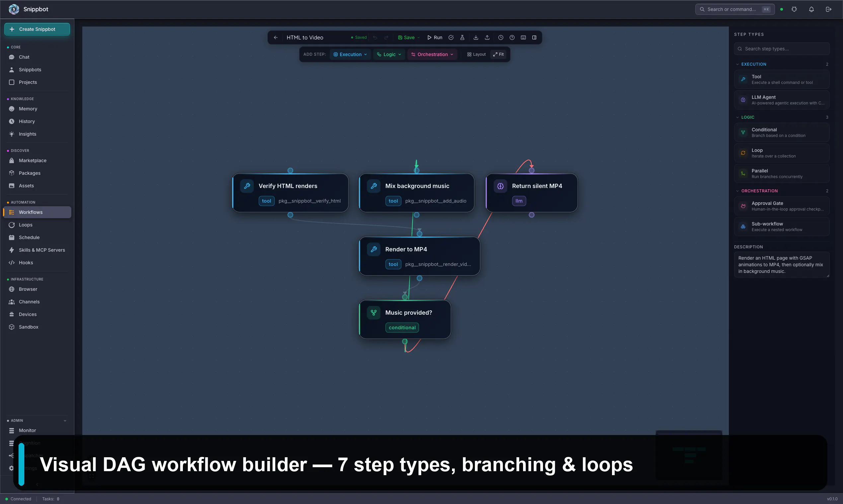Click the Layout button

476,54
